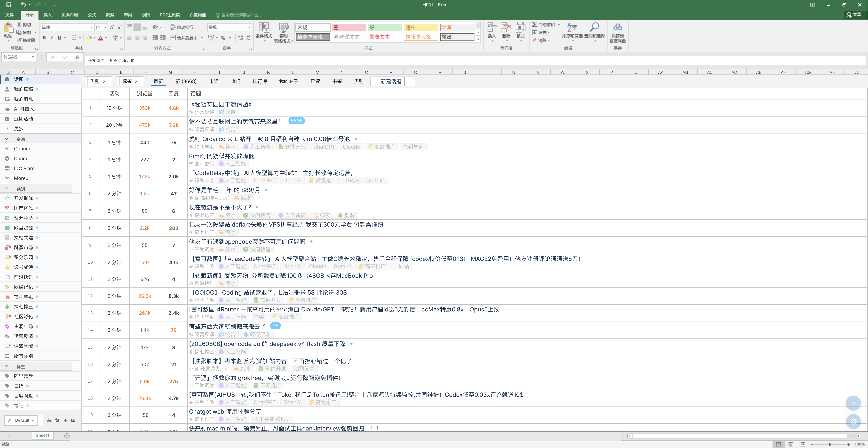Click the 6535 unread badge

[297, 121]
